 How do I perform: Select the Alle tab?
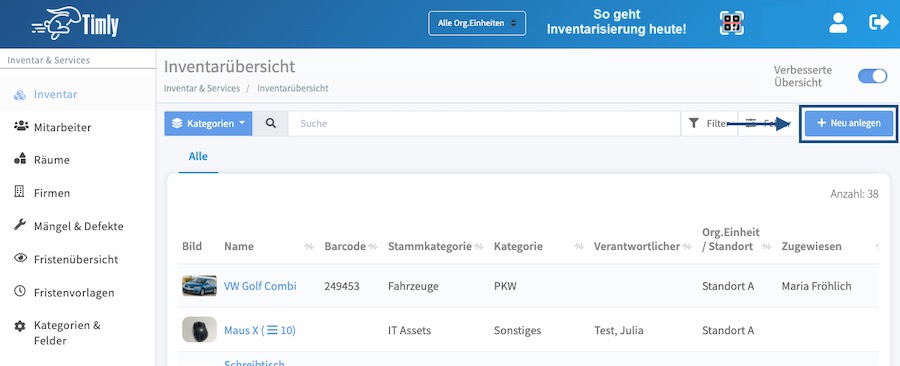(x=198, y=156)
